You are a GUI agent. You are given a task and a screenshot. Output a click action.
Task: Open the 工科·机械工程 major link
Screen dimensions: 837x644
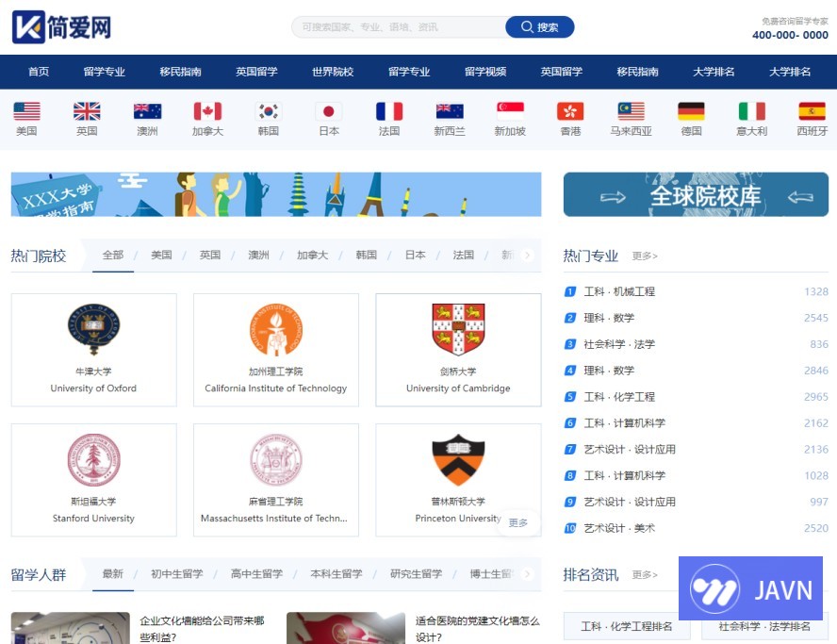click(x=619, y=291)
